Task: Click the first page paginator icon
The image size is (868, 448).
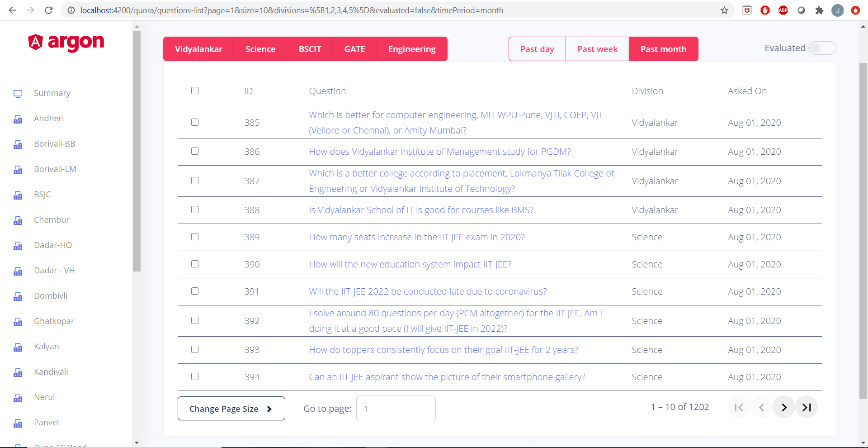Action: pyautogui.click(x=739, y=407)
